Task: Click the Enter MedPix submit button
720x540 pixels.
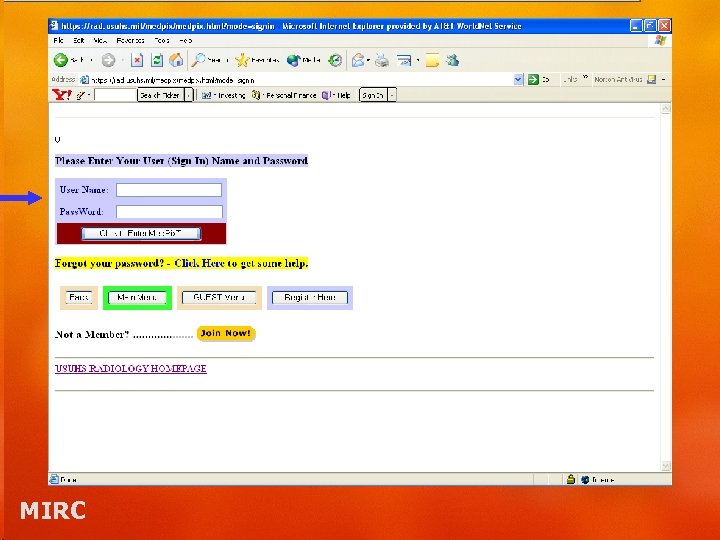Action: tap(141, 233)
